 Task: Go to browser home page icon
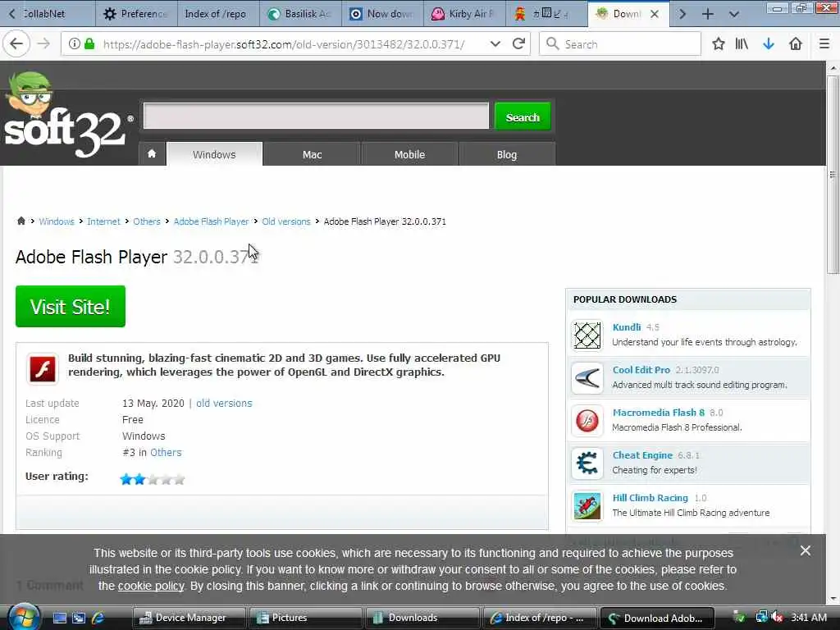pyautogui.click(x=796, y=44)
